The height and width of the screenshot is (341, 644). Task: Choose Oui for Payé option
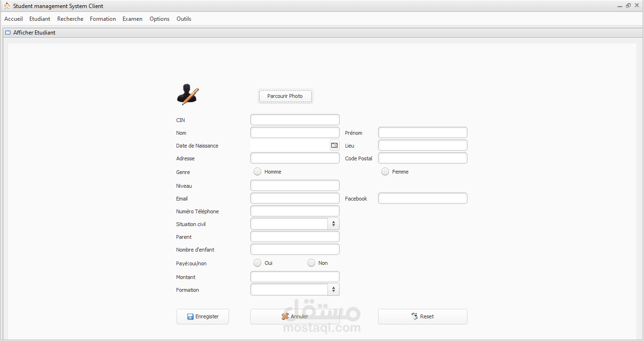point(257,262)
